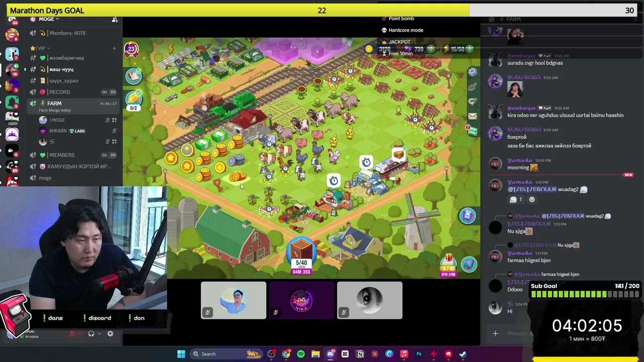Toggle microphone mute in voice panel

72,334
